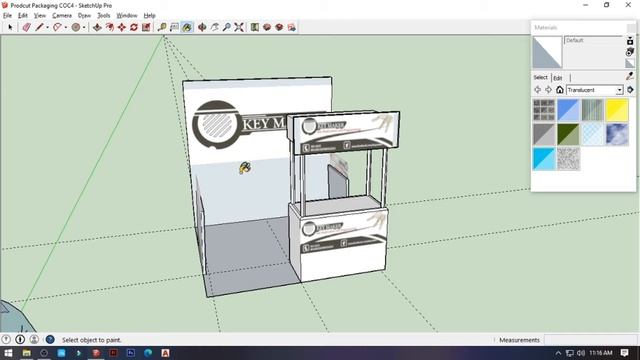Viewport: 640px width, 360px height.
Task: Open the Translucent material library dropdown
Action: [x=595, y=90]
